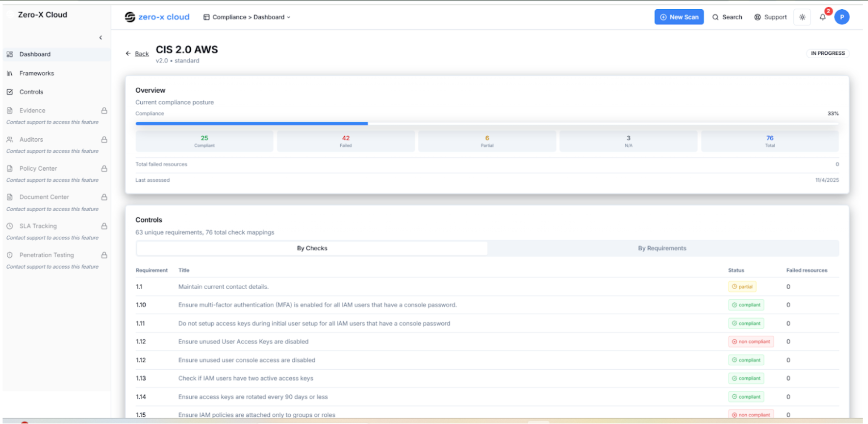Click the 42 Failed stat card
The height and width of the screenshot is (424, 868).
point(346,141)
